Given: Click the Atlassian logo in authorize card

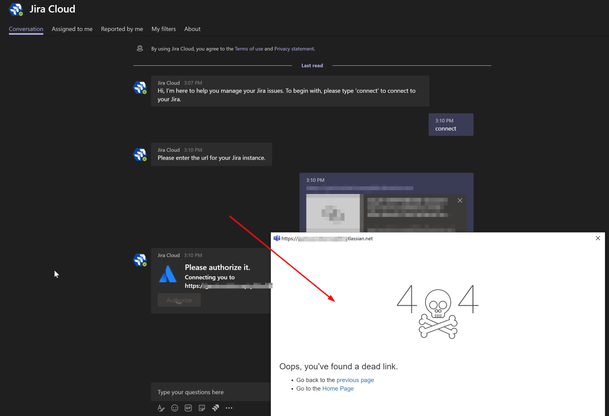Looking at the screenshot, I should coord(168,274).
